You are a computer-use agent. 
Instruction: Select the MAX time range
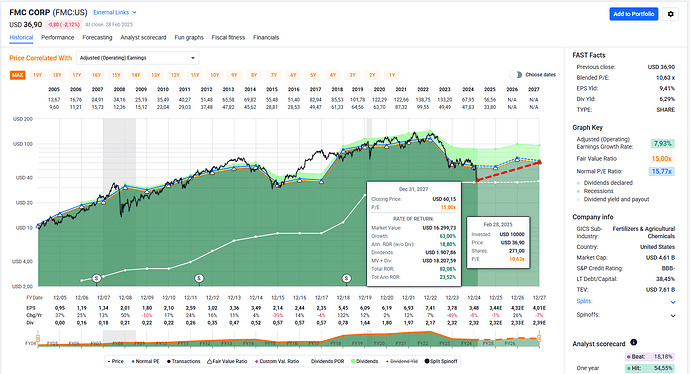tap(18, 75)
